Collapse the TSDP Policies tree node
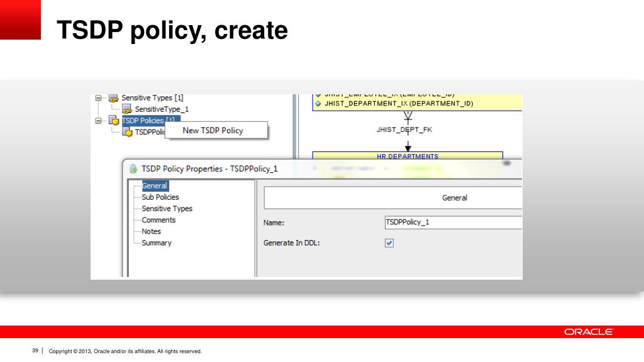Screen dimensions: 644x362 (98, 121)
